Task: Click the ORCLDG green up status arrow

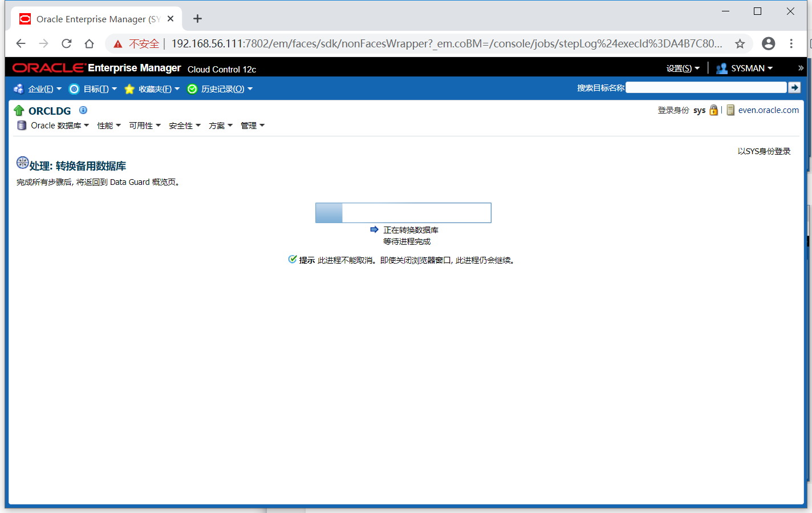Action: [19, 110]
